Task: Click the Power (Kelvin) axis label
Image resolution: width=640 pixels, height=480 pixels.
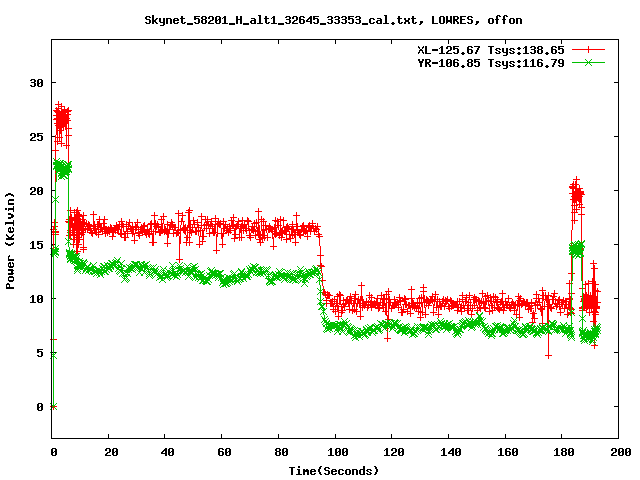Action: click(x=10, y=241)
